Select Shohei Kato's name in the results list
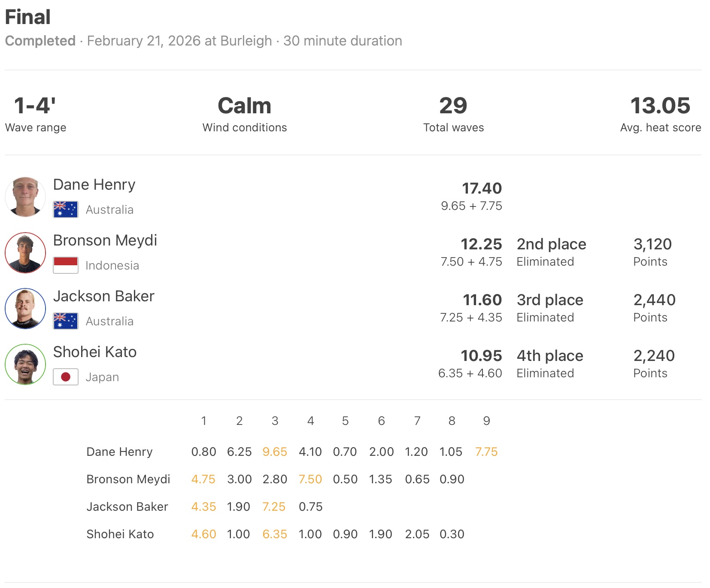Screen dimensions: 710x588 coord(94,352)
